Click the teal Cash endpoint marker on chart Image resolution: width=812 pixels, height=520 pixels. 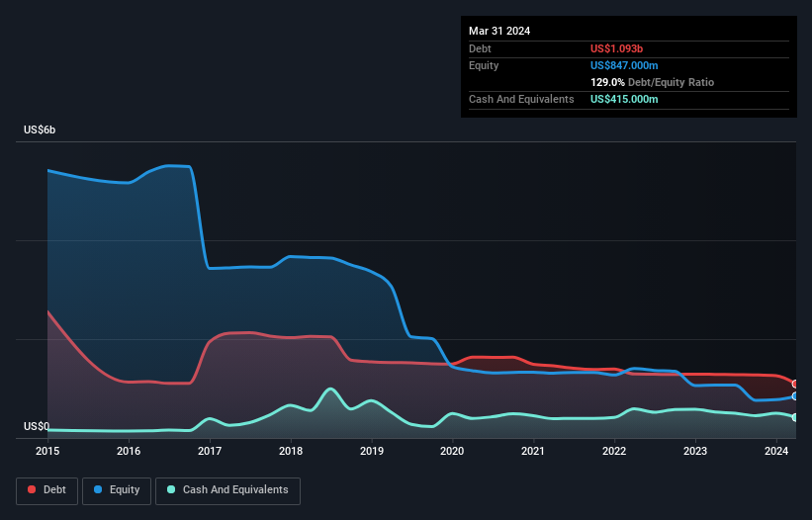[x=795, y=417]
